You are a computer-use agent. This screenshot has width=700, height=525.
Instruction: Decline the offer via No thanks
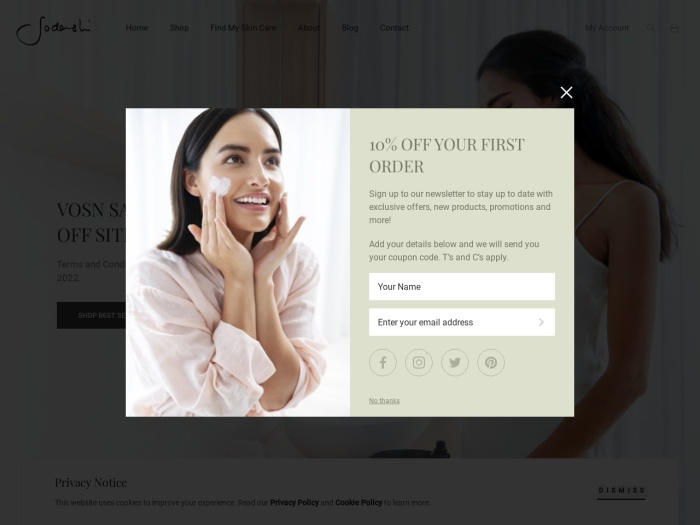384,400
